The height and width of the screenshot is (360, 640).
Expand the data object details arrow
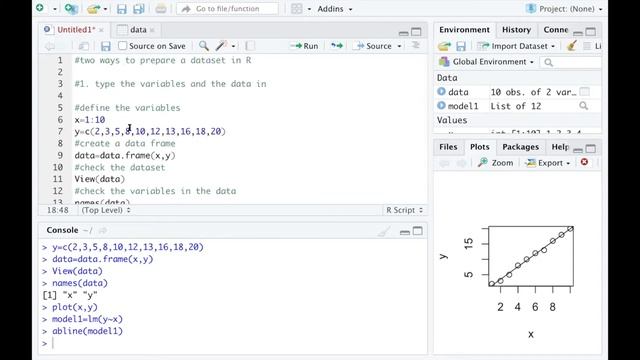(441, 91)
